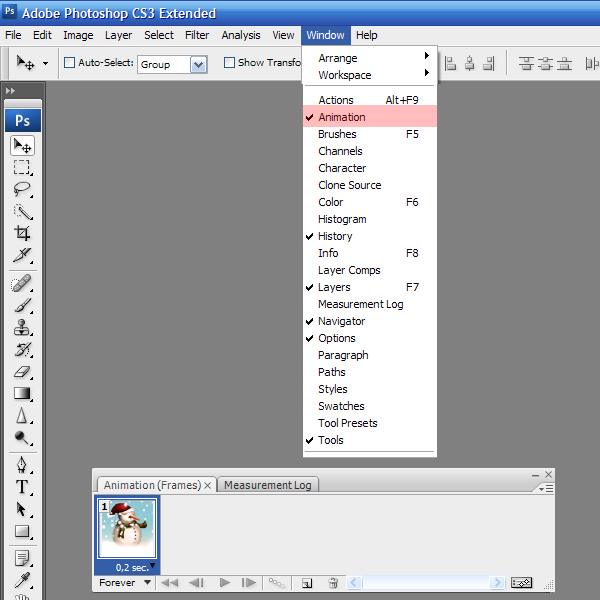Activate the Pen tool
This screenshot has height=600, width=600.
[x=22, y=465]
